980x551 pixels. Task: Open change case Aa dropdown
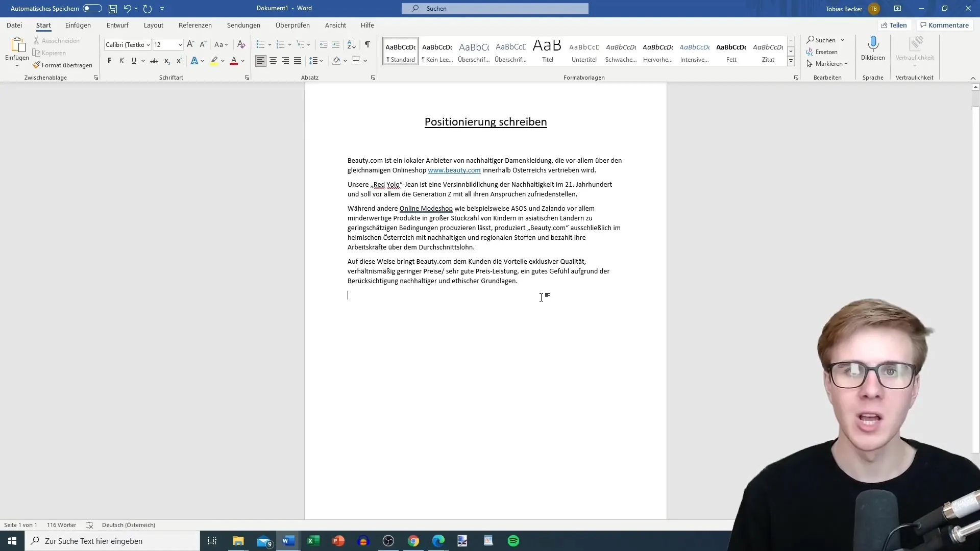[221, 44]
